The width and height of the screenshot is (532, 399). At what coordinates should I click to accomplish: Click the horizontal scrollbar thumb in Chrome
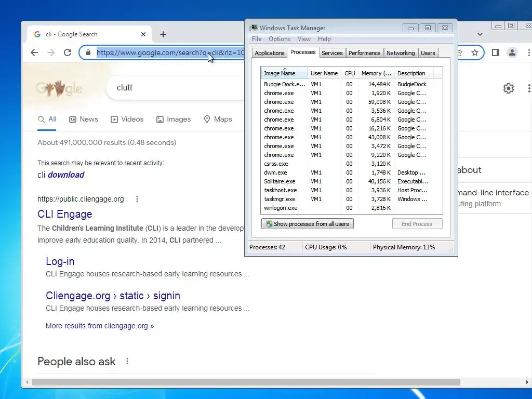[246, 382]
